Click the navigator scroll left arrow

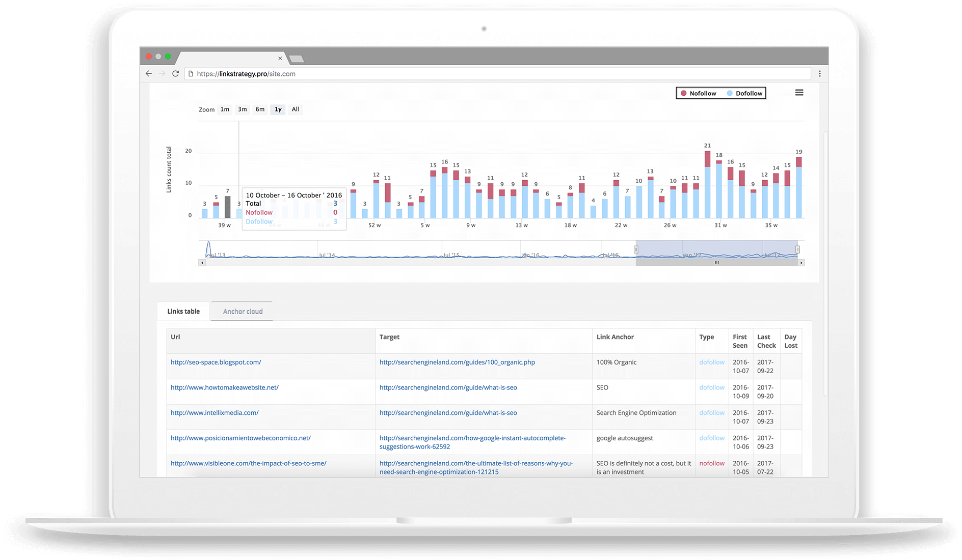pyautogui.click(x=202, y=263)
